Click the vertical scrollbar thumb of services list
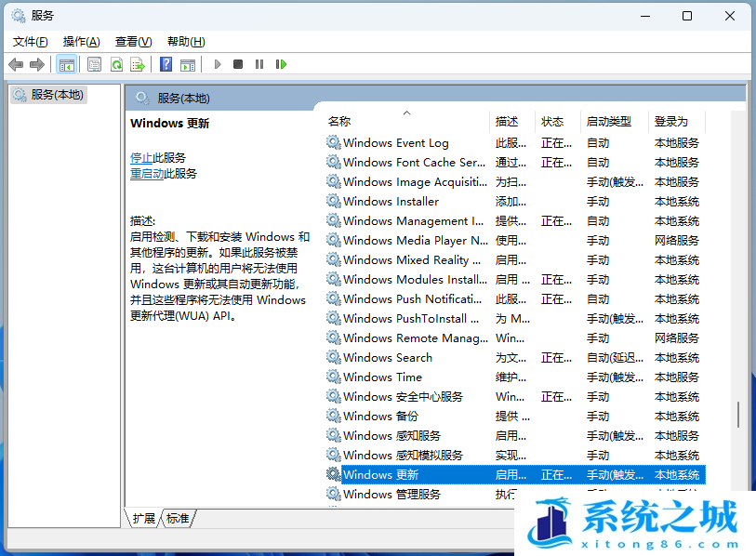756x556 pixels. coord(738,415)
